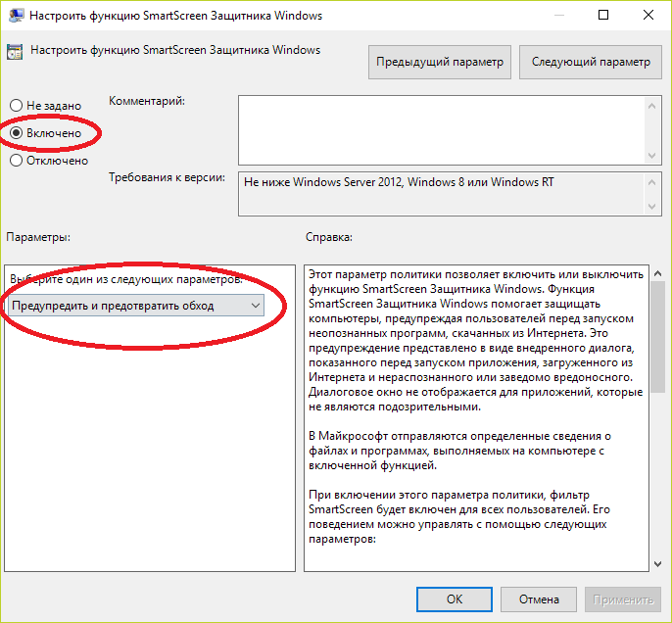This screenshot has height=623, width=672.
Task: Confirm with the OK button
Action: point(455,599)
